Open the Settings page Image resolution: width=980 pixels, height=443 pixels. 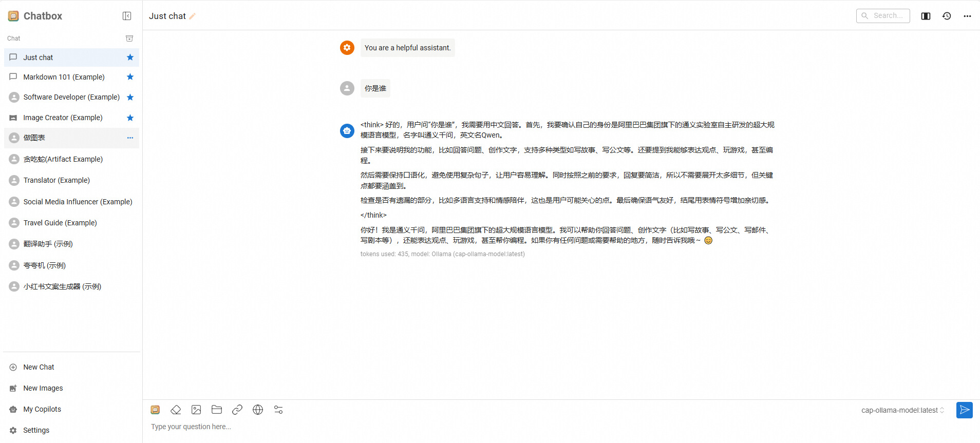pos(36,430)
